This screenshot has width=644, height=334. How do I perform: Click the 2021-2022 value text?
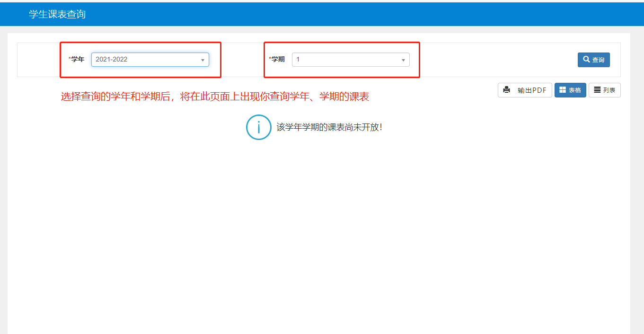click(x=112, y=60)
